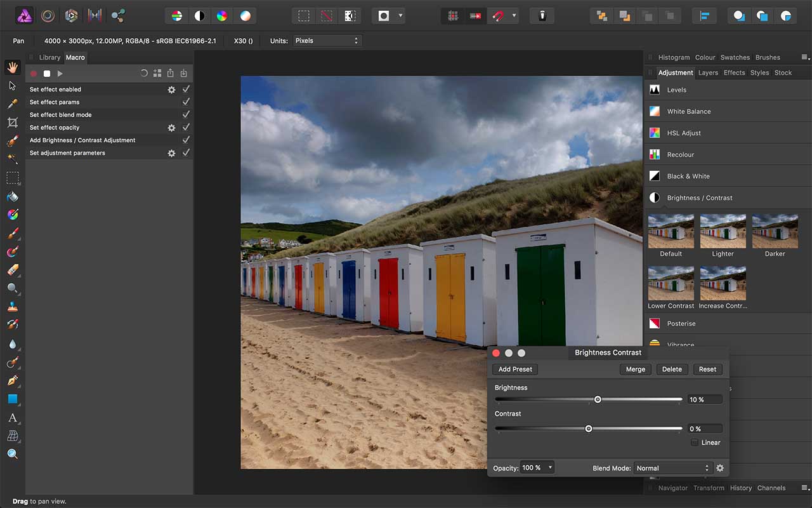The height and width of the screenshot is (508, 812).
Task: Switch to the Library tab
Action: point(50,57)
